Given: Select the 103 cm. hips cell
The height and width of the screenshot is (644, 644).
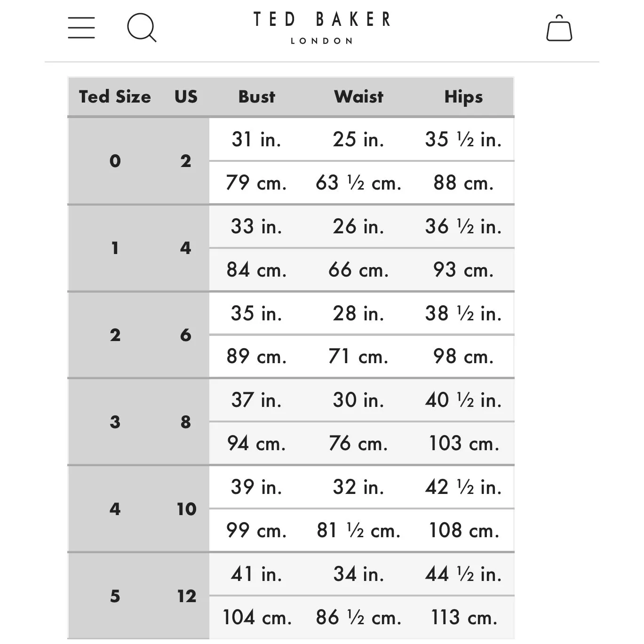Looking at the screenshot, I should (x=463, y=443).
